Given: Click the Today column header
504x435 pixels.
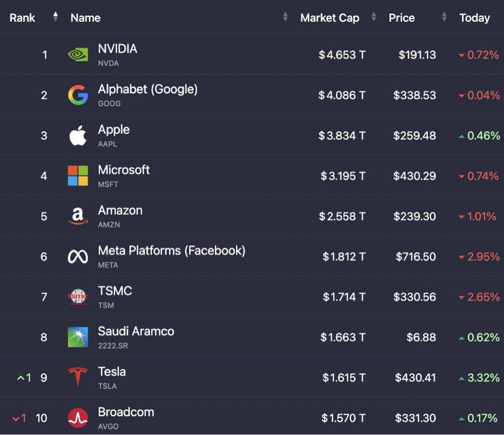Looking at the screenshot, I should [x=474, y=18].
